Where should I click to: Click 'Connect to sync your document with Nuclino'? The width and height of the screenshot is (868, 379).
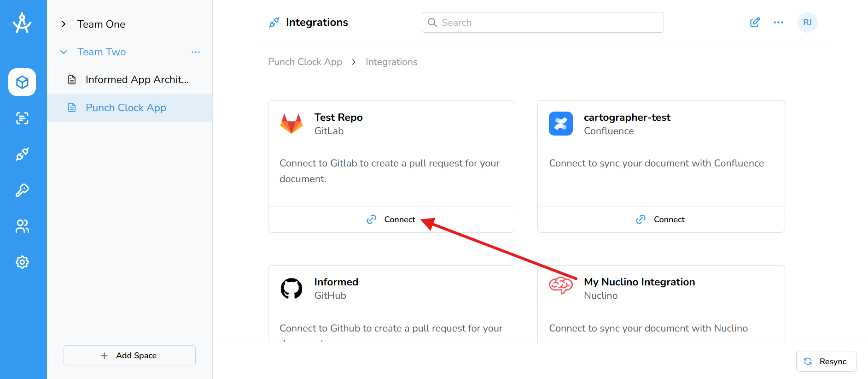(648, 328)
